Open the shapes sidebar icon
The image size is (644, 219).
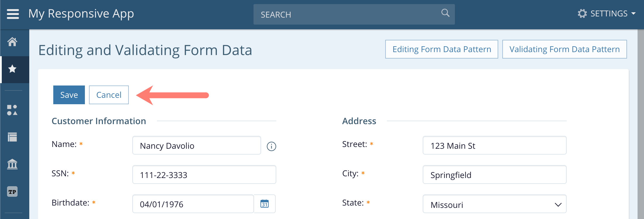12,110
